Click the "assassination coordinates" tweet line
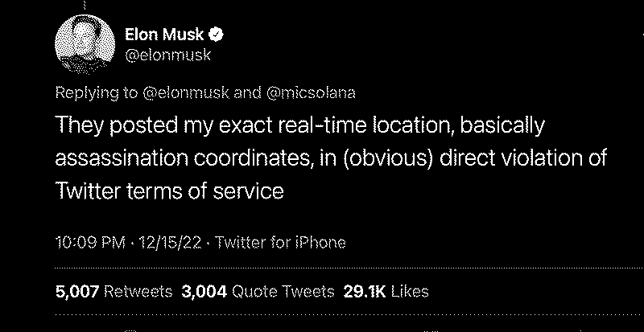Viewport: 644px width, 332px height. 331,158
